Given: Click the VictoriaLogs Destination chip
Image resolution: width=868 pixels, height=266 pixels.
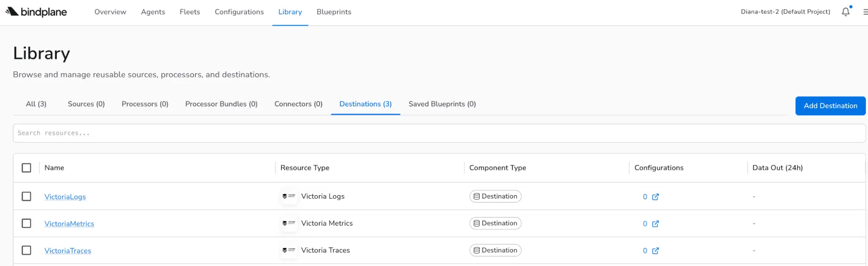Looking at the screenshot, I should [495, 196].
